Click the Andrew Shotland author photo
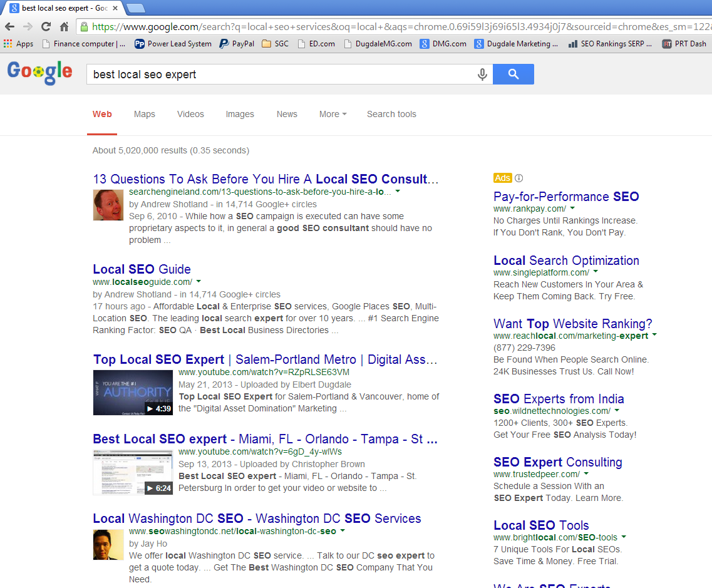This screenshot has width=712, height=588. pyautogui.click(x=108, y=205)
